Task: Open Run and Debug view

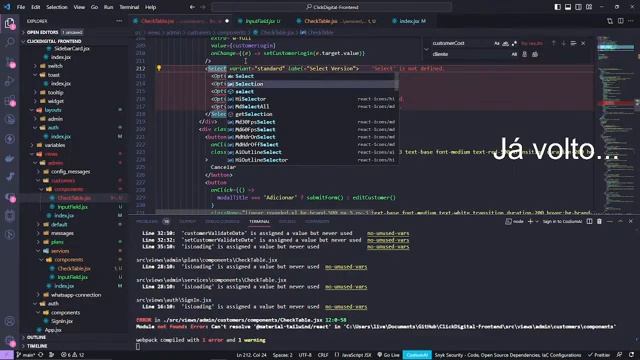Action: point(9,81)
